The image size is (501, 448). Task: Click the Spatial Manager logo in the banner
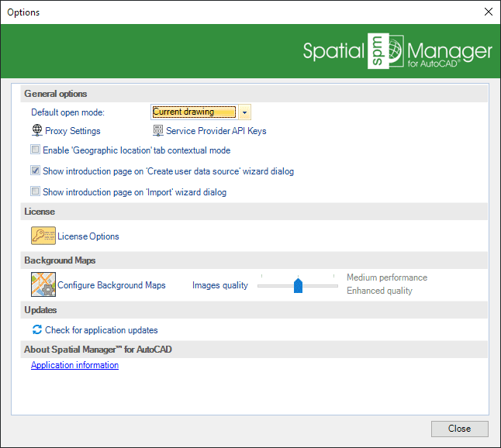tap(397, 52)
